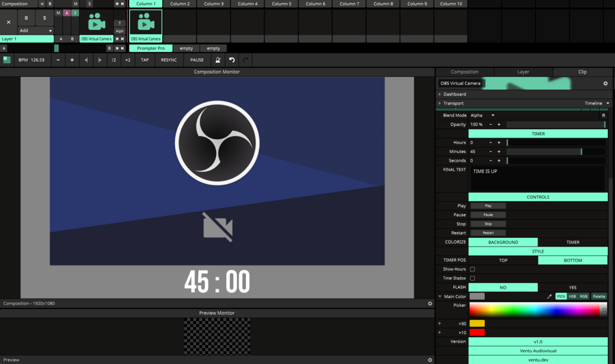Toggle Layer 1 video V button

point(75,13)
